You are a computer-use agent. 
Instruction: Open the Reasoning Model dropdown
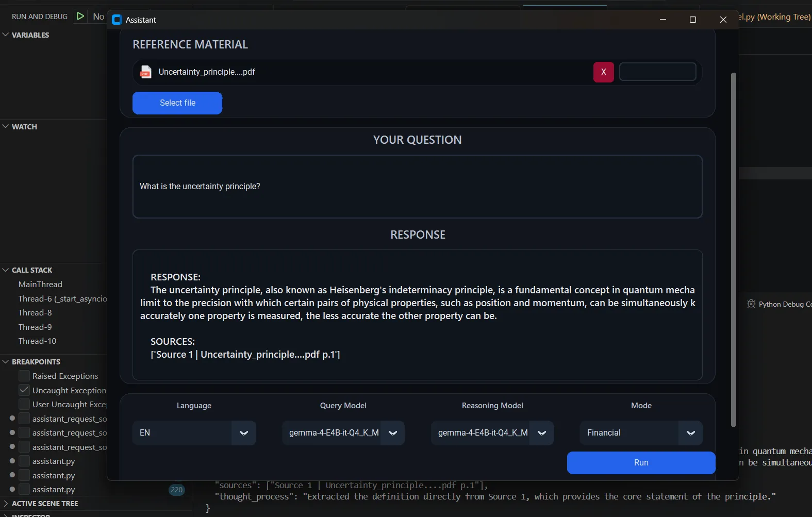coord(492,432)
